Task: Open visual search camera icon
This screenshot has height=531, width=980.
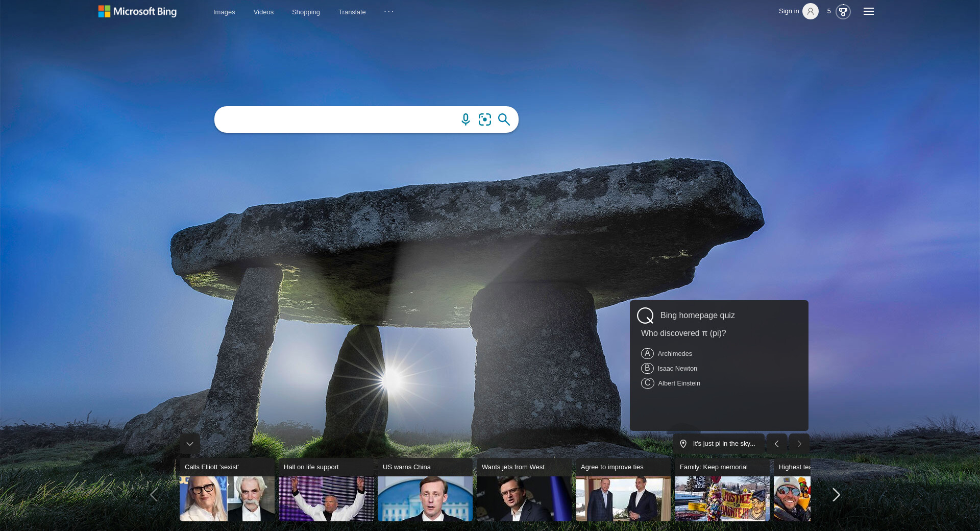Action: click(484, 119)
